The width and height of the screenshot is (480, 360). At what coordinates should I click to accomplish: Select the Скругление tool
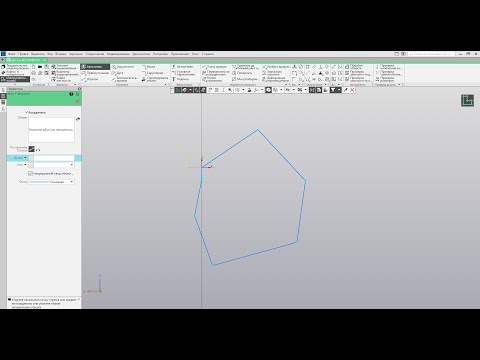[152, 73]
